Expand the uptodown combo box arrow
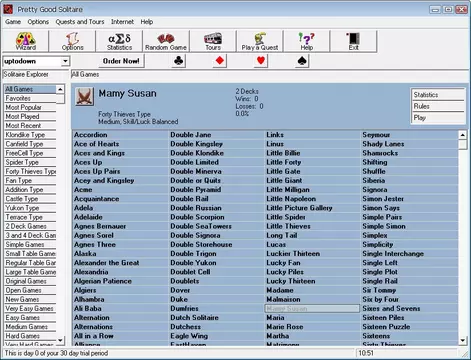Screen dimensions: 471x360 [x=65, y=61]
